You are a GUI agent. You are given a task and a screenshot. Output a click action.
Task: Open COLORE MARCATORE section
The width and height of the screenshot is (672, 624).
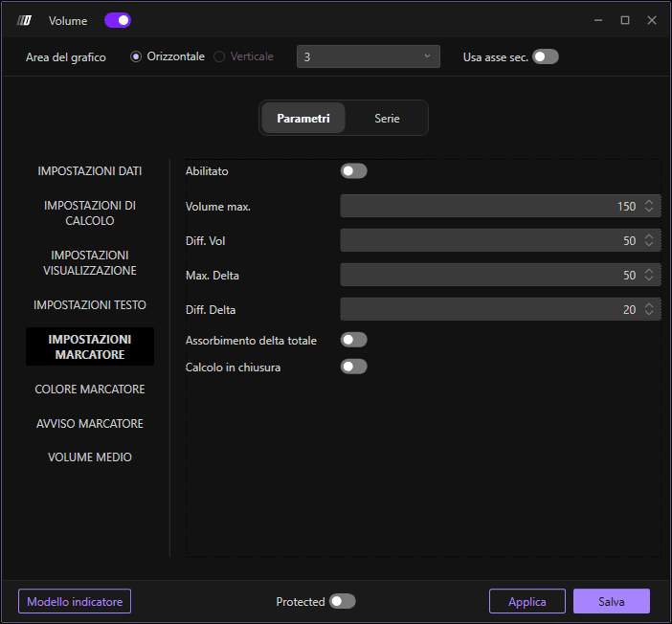pos(90,390)
